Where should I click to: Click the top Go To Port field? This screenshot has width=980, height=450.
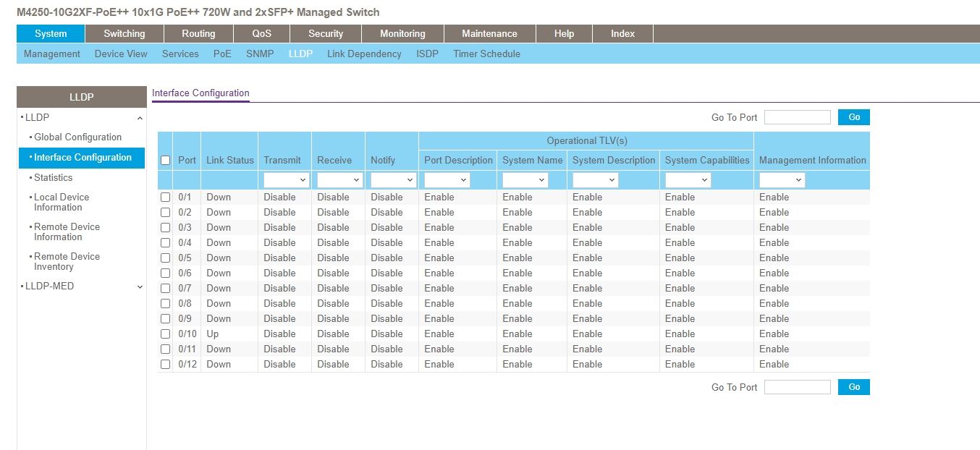click(x=797, y=117)
